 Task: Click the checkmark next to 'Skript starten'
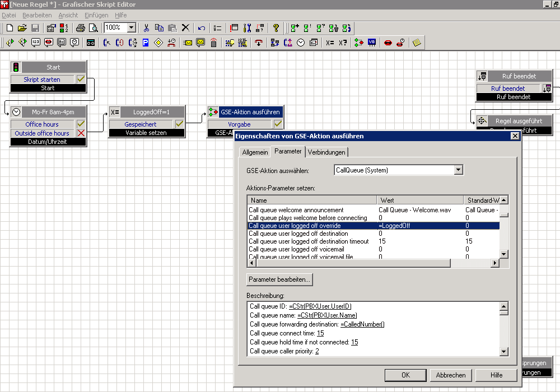81,80
